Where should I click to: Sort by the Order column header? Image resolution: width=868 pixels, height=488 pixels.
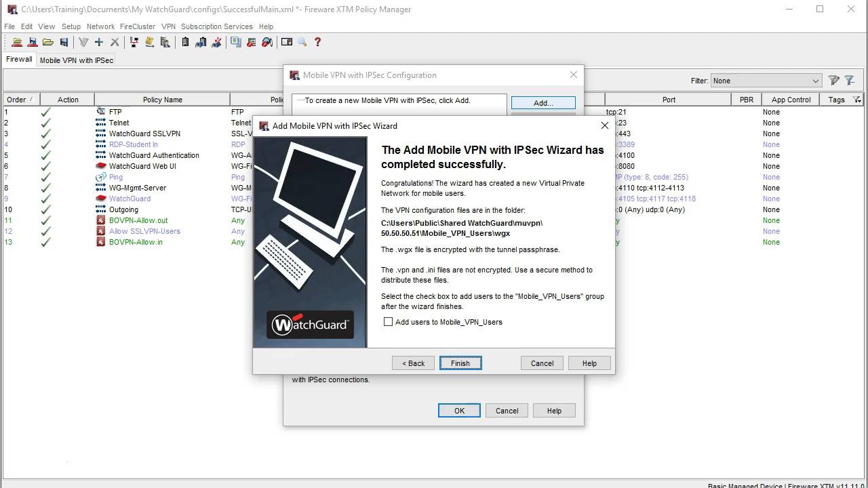[21, 100]
